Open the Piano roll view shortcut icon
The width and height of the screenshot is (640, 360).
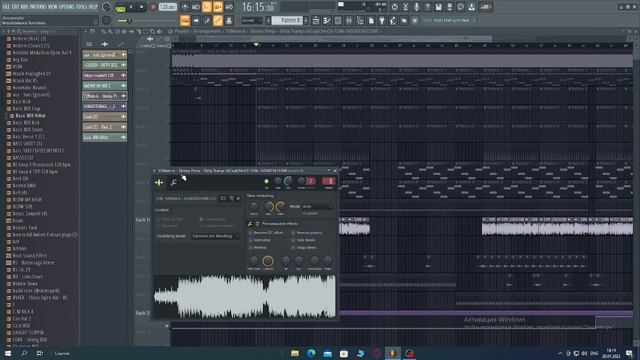[327, 20]
